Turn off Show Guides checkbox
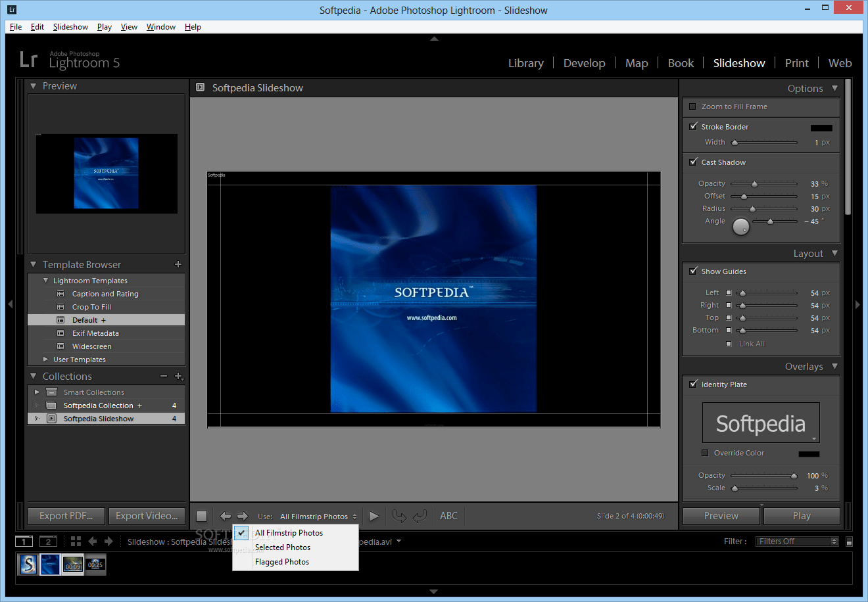Image resolution: width=868 pixels, height=602 pixels. (x=693, y=271)
